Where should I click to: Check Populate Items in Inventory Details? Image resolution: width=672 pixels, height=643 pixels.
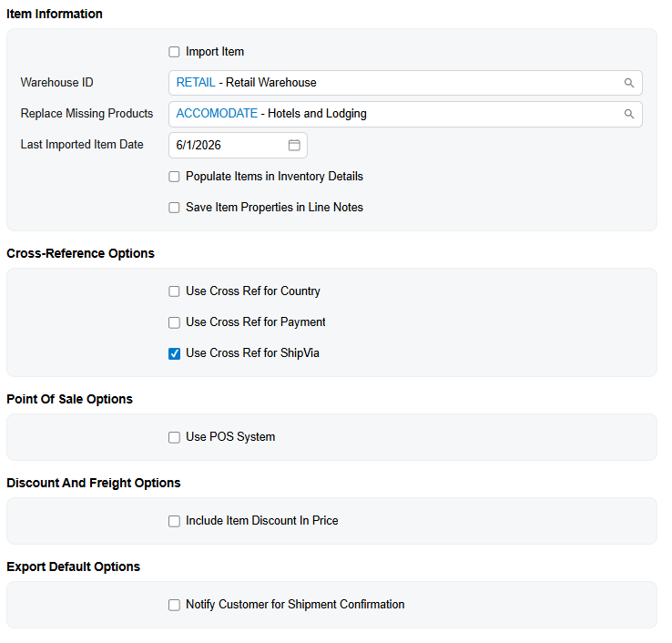[174, 177]
